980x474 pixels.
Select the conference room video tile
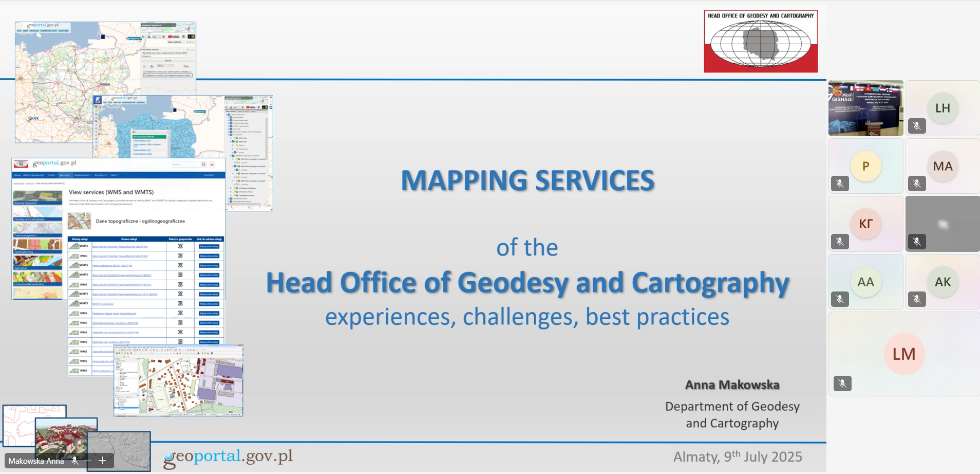(x=865, y=108)
